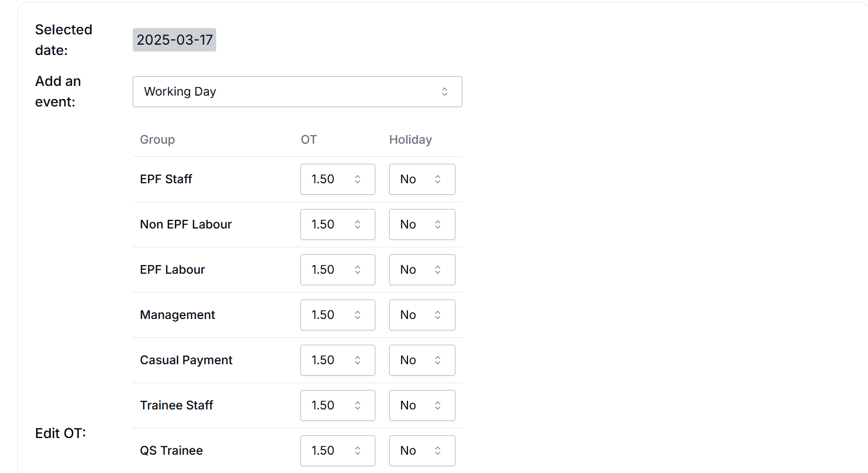Set the Holiday value for EPF Labour

pos(422,270)
